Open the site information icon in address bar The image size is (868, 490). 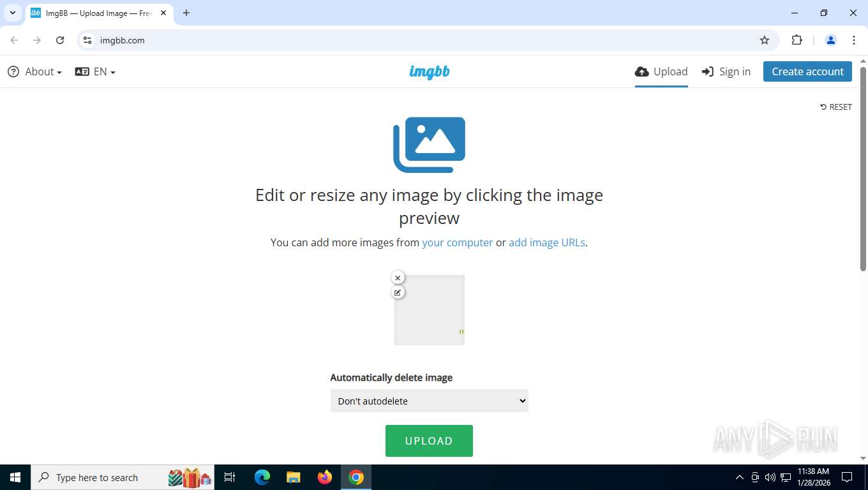87,40
